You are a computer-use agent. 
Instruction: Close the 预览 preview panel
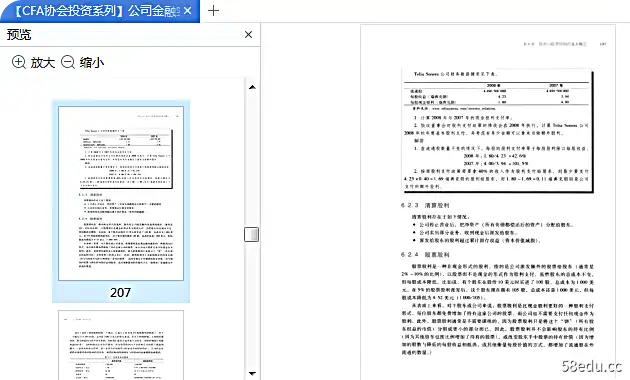tap(248, 35)
